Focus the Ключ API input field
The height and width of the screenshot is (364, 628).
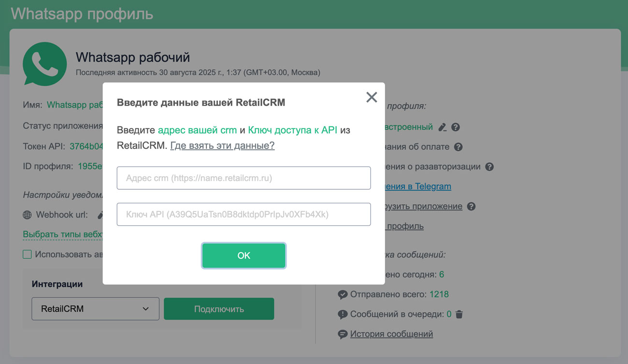[x=243, y=214]
